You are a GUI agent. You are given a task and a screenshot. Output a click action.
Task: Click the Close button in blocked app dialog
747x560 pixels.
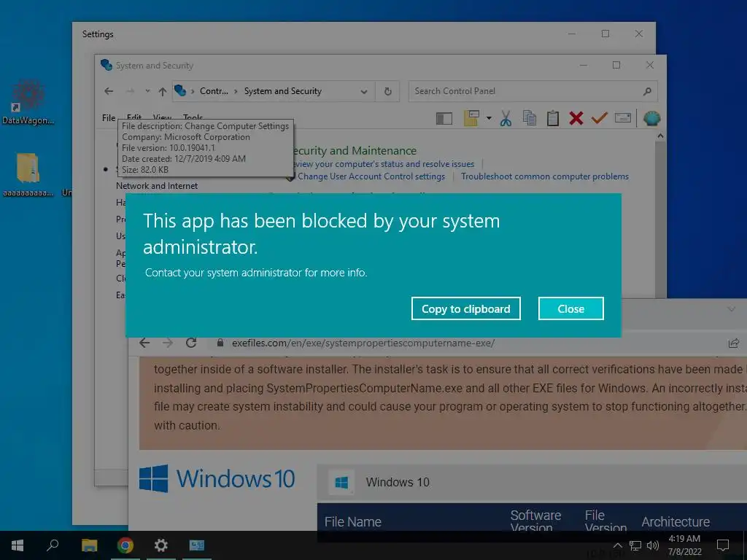click(x=570, y=308)
